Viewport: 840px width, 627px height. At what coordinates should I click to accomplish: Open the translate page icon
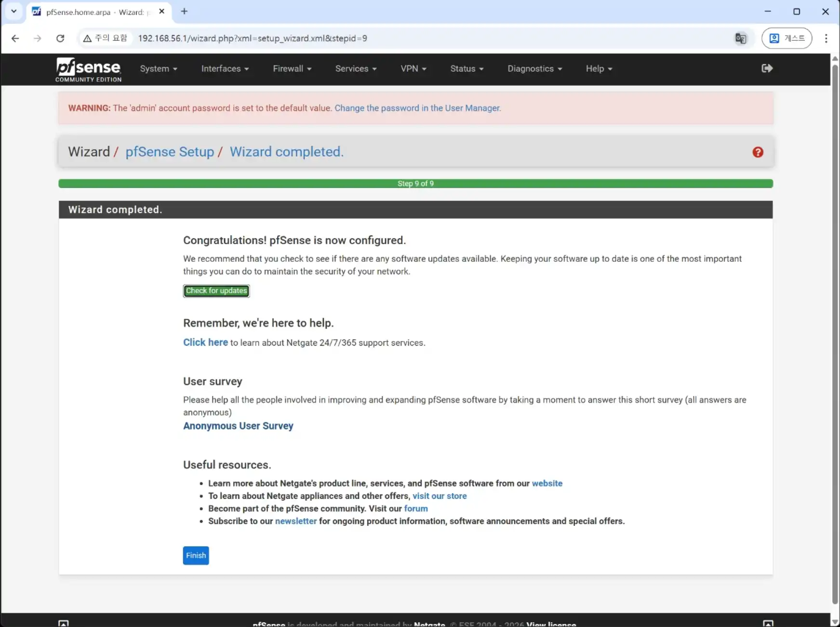(740, 39)
